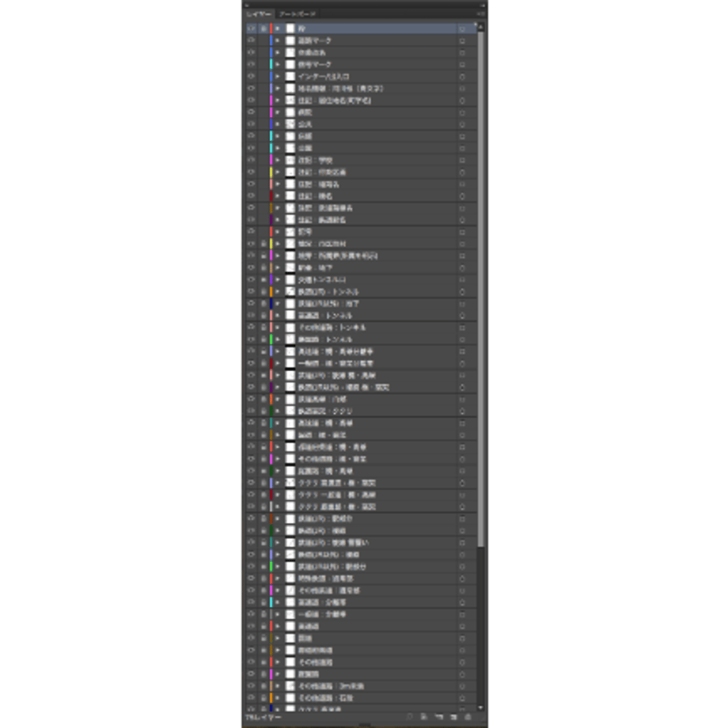Open the Layers panel flyout menu
728x728 pixels.
pyautogui.click(x=481, y=14)
